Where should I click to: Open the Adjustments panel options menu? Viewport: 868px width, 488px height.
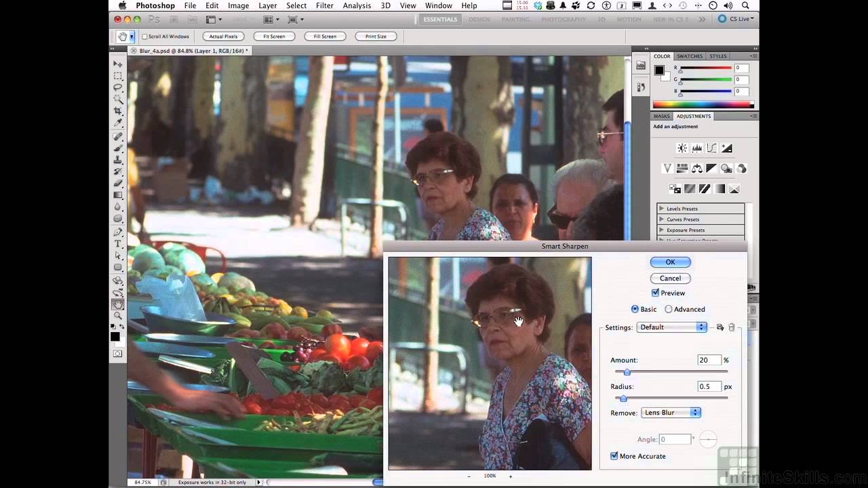753,117
